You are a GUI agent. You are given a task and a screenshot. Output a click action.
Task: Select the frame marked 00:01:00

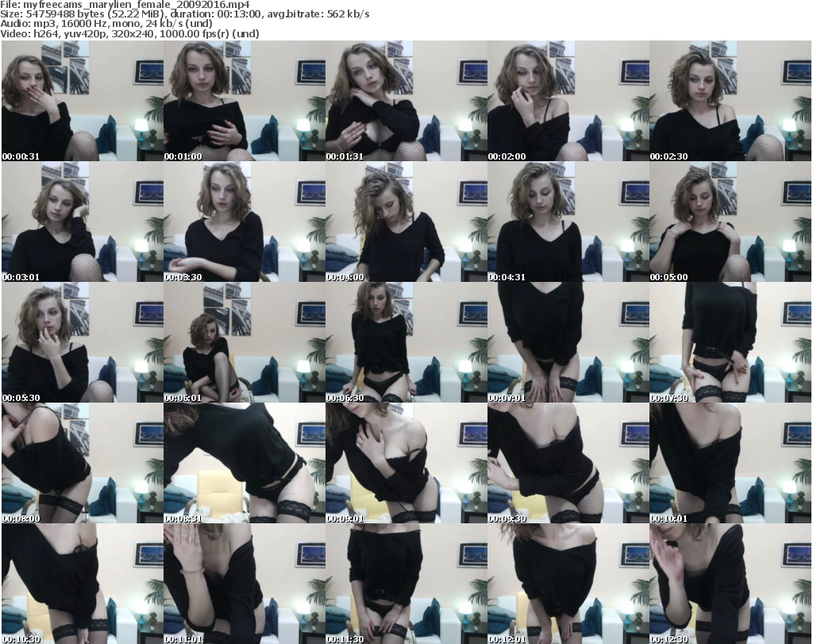244,101
